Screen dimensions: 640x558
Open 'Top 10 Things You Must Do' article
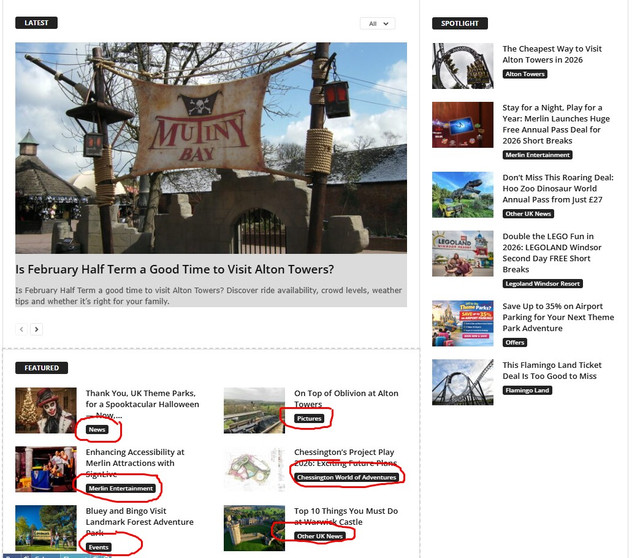pyautogui.click(x=346, y=516)
